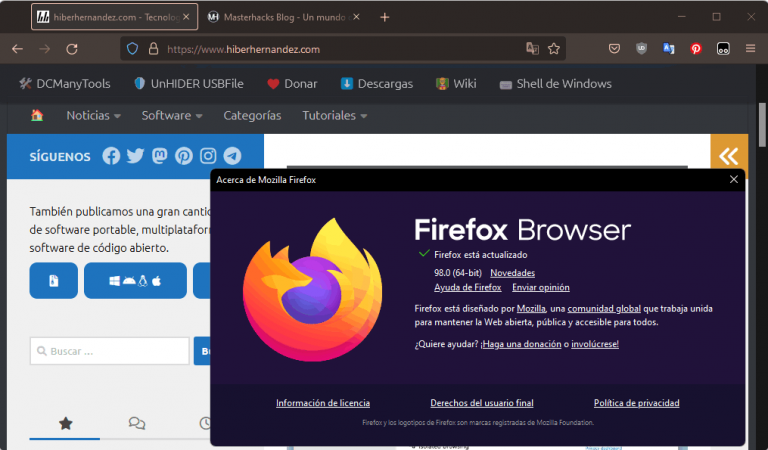Open the Facebook icon under Síguenos

click(111, 156)
